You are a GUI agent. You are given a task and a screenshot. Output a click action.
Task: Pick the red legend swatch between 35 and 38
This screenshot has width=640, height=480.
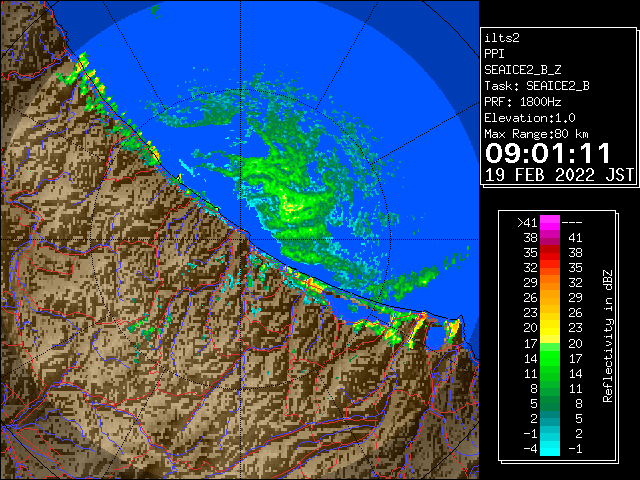550,253
